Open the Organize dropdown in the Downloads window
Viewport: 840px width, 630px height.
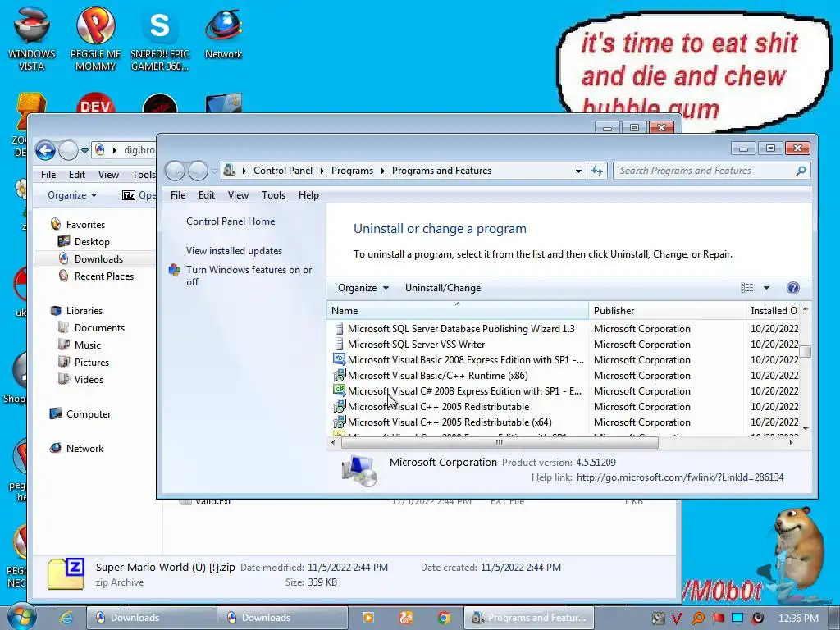click(72, 195)
